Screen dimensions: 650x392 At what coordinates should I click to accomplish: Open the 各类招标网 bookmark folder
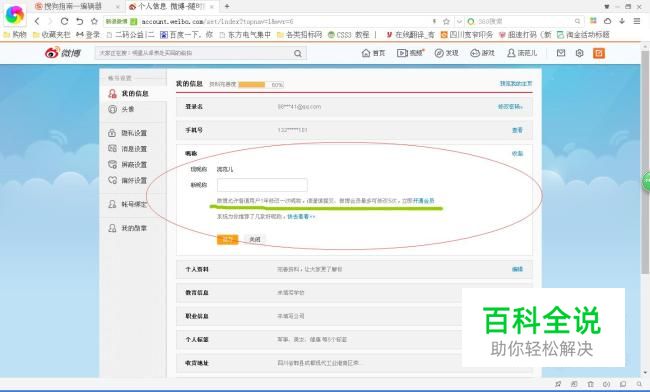pos(299,35)
